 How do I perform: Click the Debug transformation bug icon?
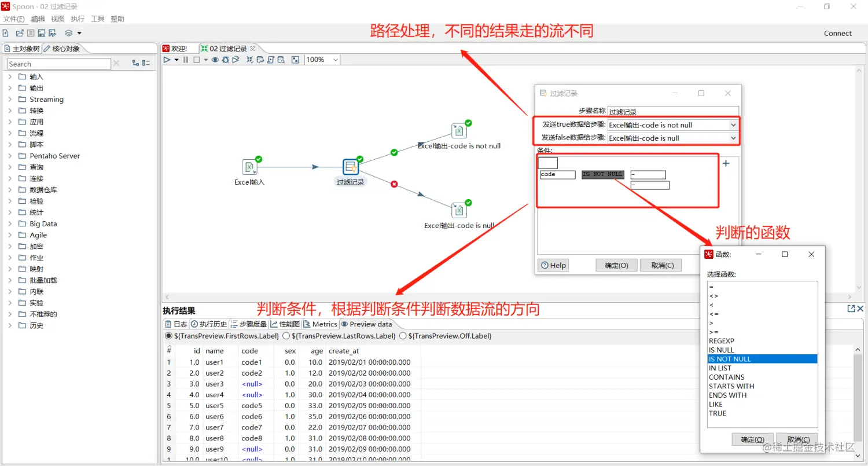pos(226,60)
